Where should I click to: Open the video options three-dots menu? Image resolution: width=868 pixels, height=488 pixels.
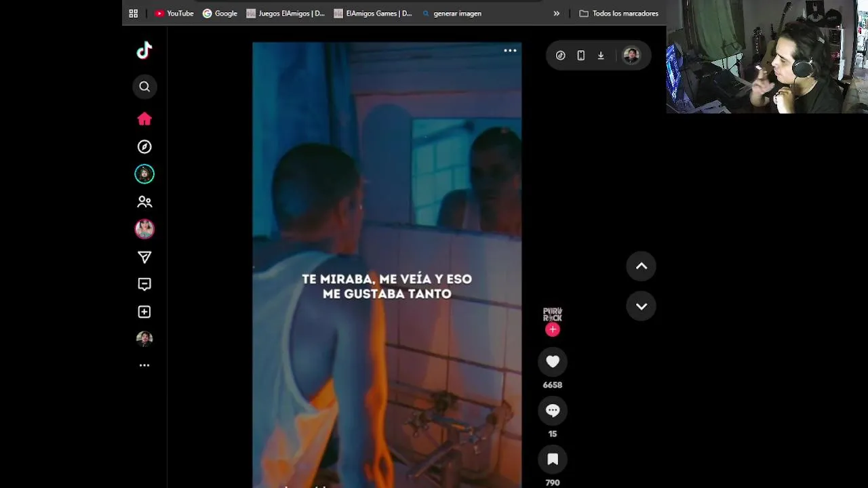coord(510,50)
